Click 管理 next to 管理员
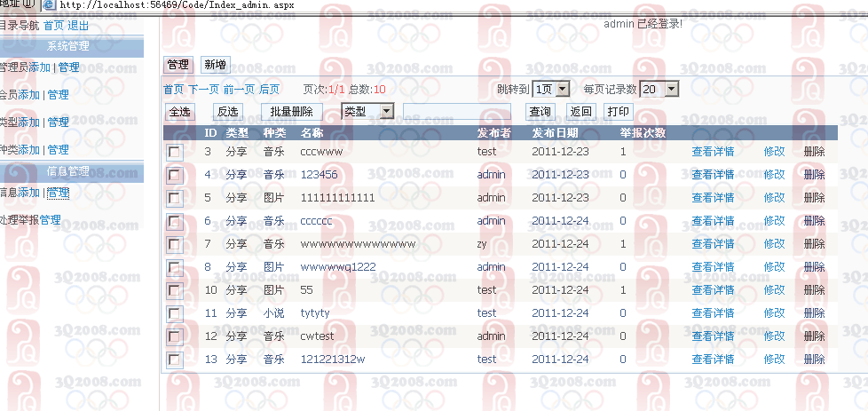 [68, 67]
